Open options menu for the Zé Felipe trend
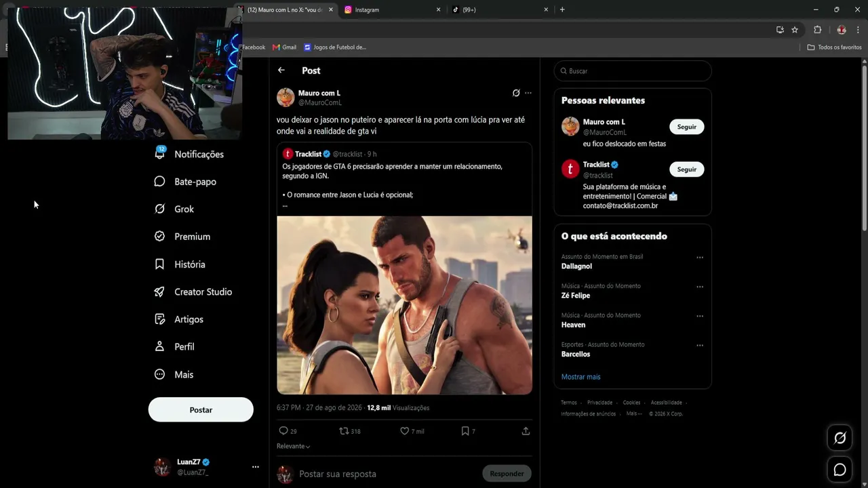Viewport: 868px width, 488px height. click(x=700, y=287)
